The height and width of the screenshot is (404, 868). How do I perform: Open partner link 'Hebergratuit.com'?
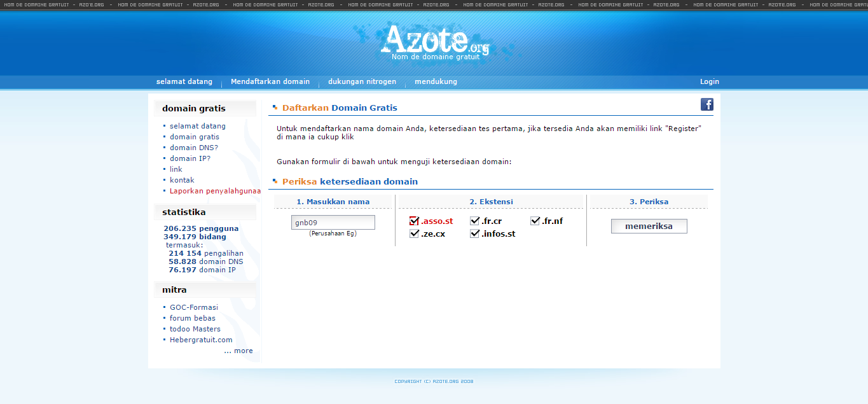click(201, 340)
